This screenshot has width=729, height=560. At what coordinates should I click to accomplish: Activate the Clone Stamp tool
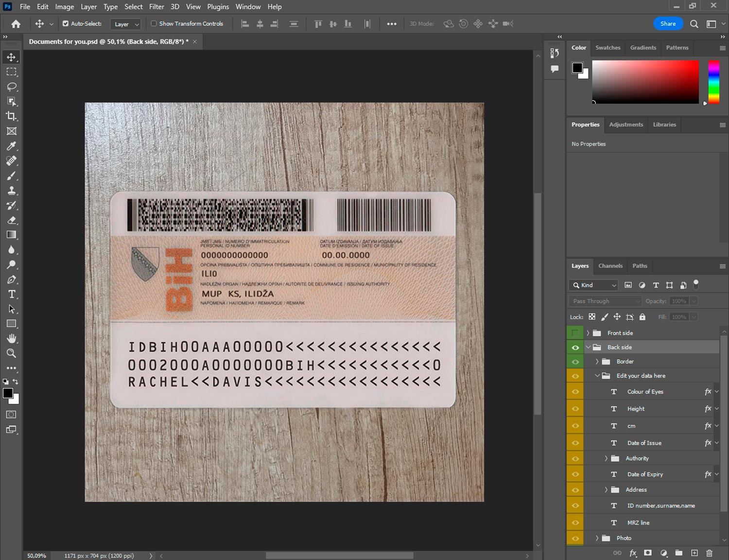11,191
